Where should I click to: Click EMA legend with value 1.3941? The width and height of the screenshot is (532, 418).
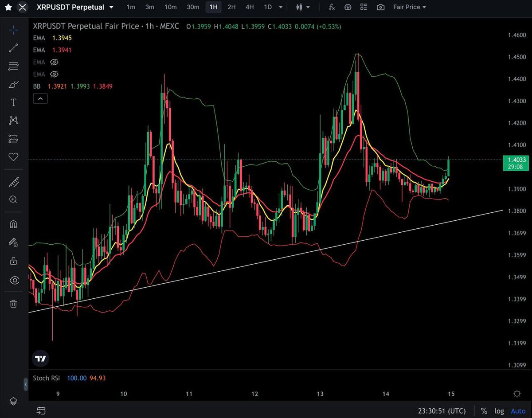coord(52,50)
